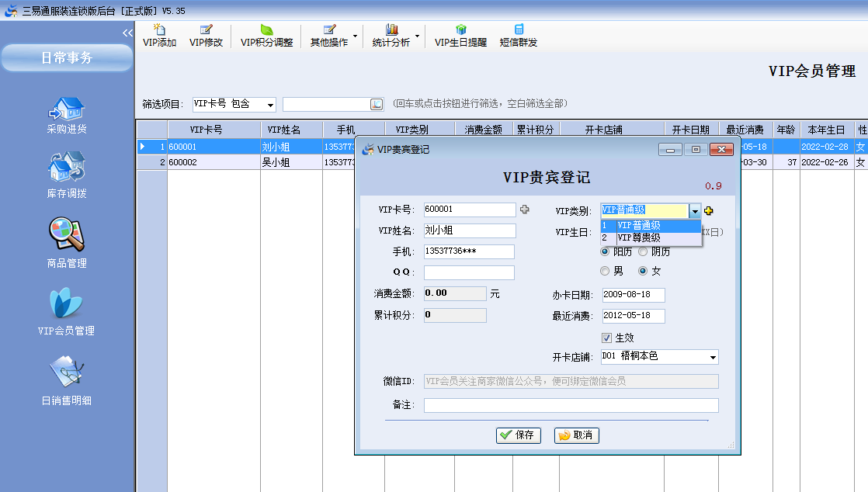Sort by the 开卡日期 column header
The height and width of the screenshot is (492, 868).
690,130
